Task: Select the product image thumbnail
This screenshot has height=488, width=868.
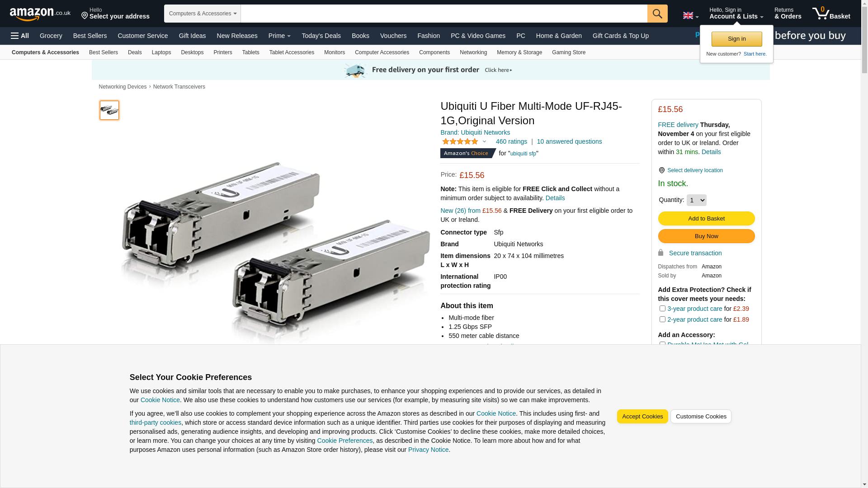Action: (x=109, y=110)
